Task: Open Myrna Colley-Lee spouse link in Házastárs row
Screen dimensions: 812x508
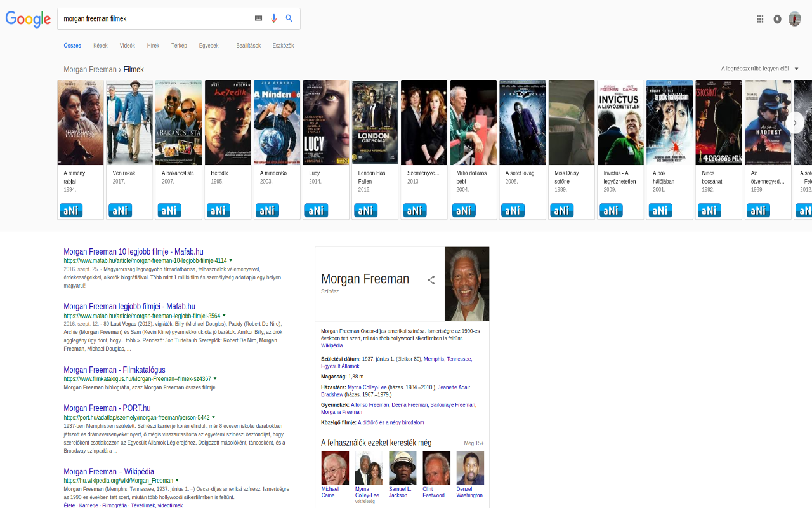Action: click(x=367, y=387)
